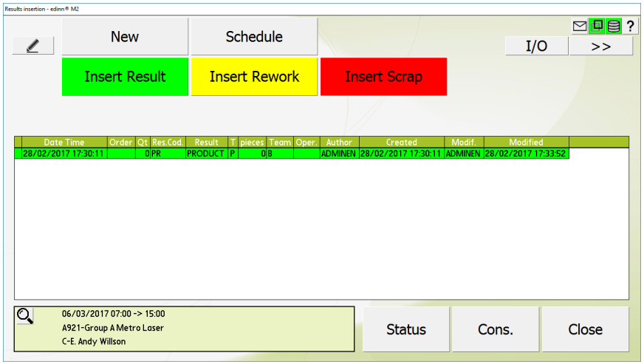Click the green database stack icon
644x364 pixels.
(x=614, y=27)
